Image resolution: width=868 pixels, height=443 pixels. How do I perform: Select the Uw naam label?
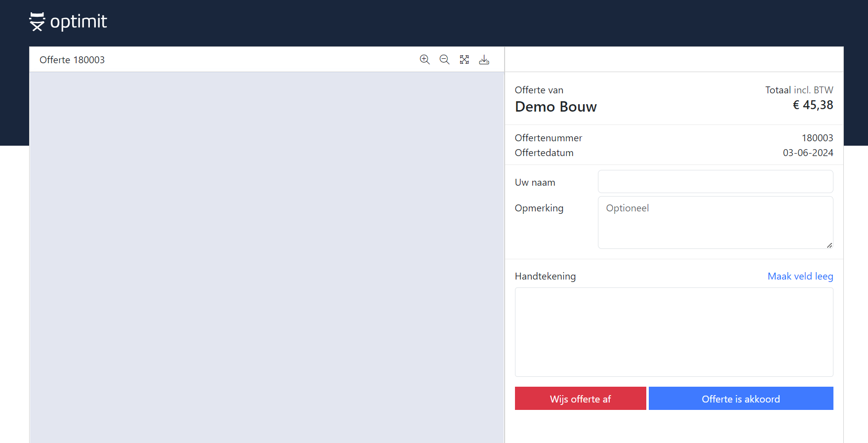(535, 182)
